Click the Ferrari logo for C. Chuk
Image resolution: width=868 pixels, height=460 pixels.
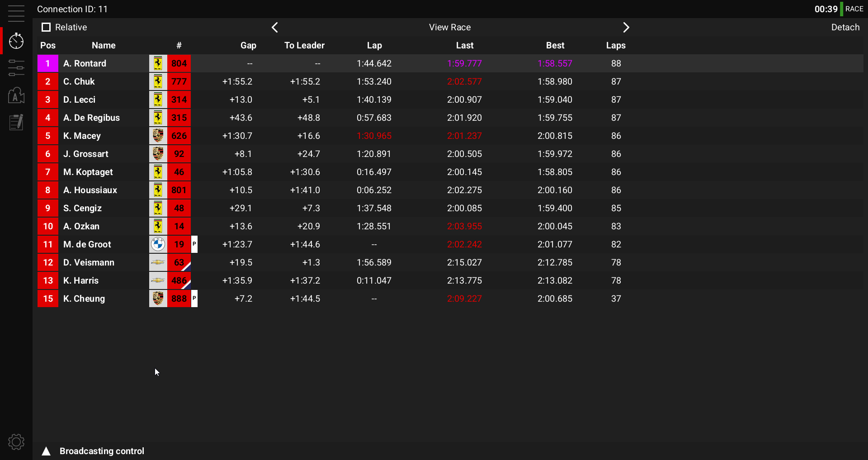pos(158,81)
